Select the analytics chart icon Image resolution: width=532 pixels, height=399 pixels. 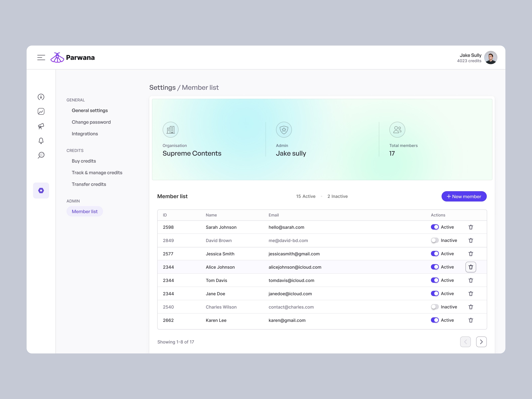pyautogui.click(x=41, y=111)
